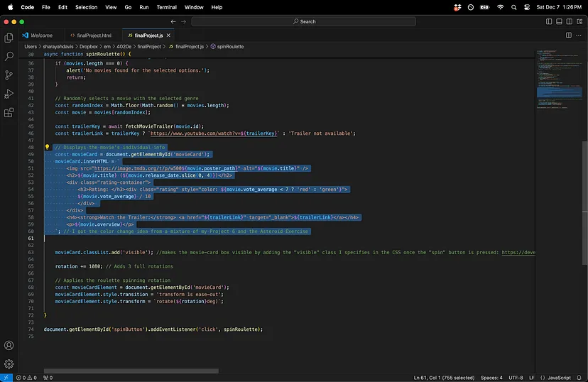Viewport: 588px width, 382px height.
Task: Open the Manage gear settings icon
Action: click(9, 364)
